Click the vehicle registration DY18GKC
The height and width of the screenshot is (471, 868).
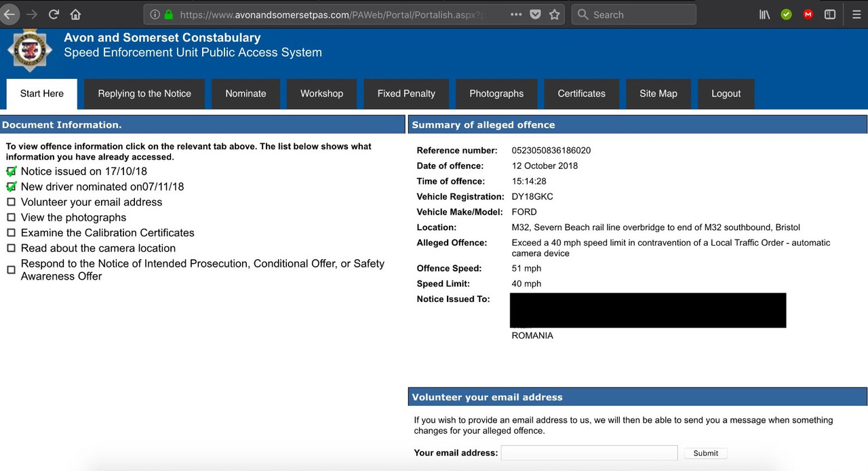532,197
